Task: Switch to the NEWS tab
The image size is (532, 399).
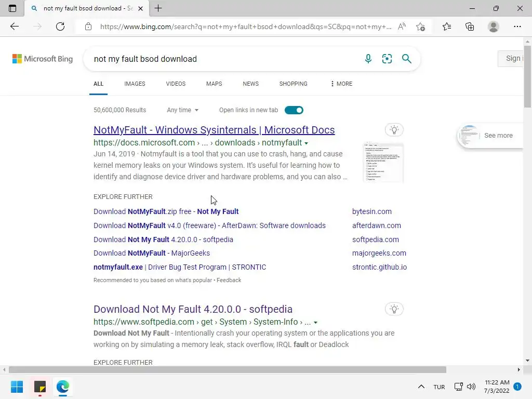Action: [251, 84]
